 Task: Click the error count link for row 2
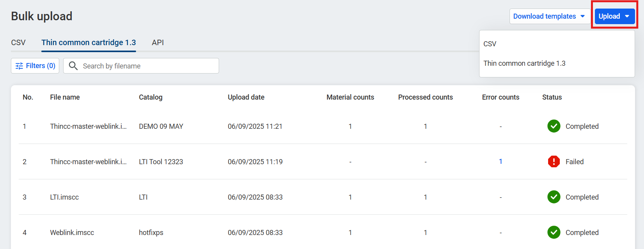pyautogui.click(x=501, y=161)
